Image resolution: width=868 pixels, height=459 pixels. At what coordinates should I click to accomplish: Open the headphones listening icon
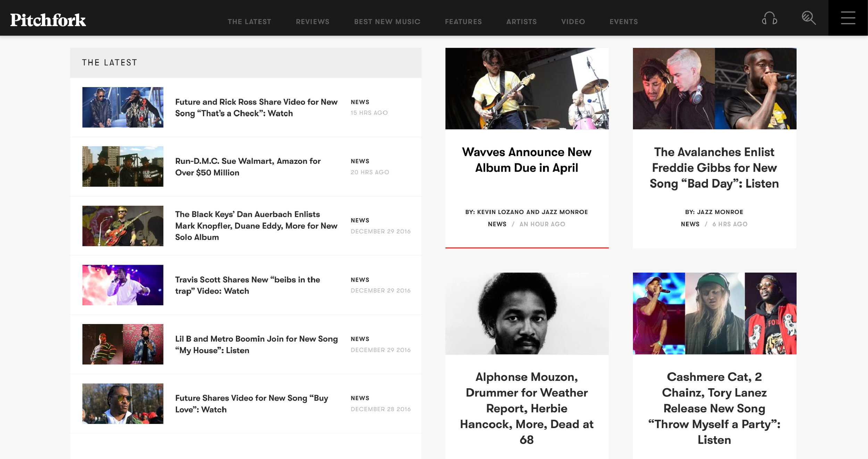769,18
